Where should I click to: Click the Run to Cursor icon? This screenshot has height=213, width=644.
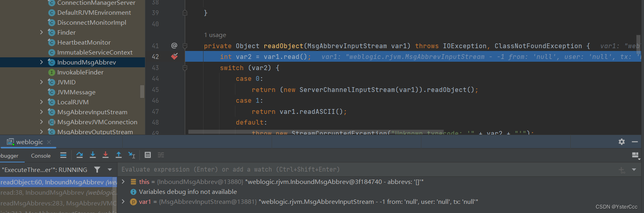(x=132, y=155)
